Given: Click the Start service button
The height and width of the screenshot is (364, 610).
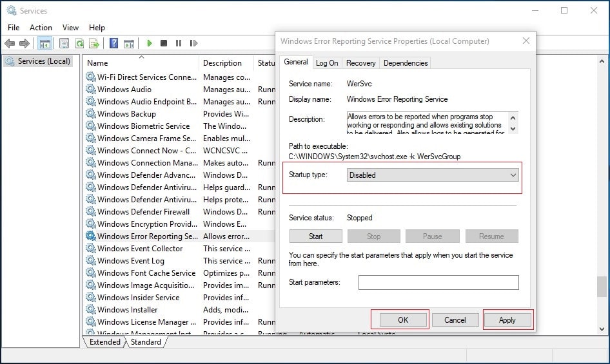Looking at the screenshot, I should [315, 236].
